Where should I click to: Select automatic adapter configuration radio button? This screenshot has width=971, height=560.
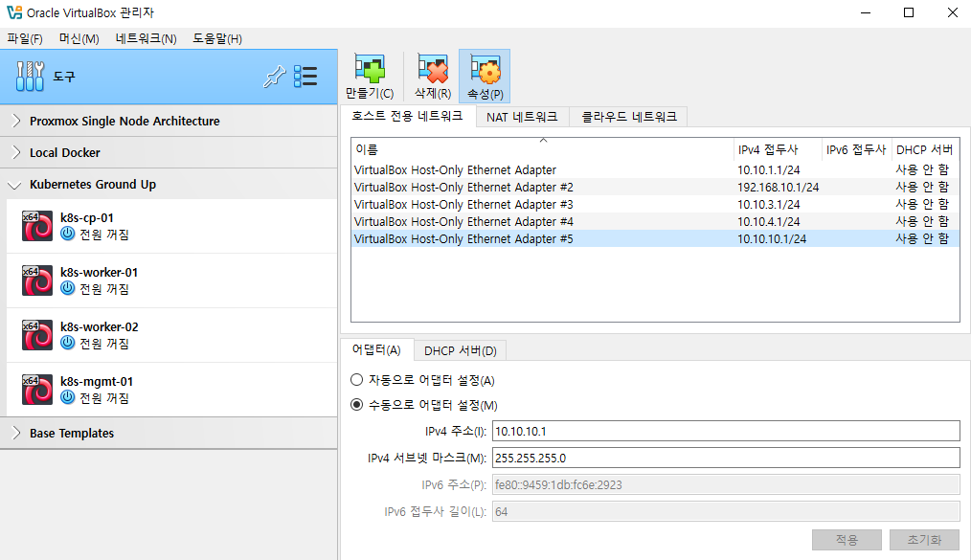(x=356, y=380)
